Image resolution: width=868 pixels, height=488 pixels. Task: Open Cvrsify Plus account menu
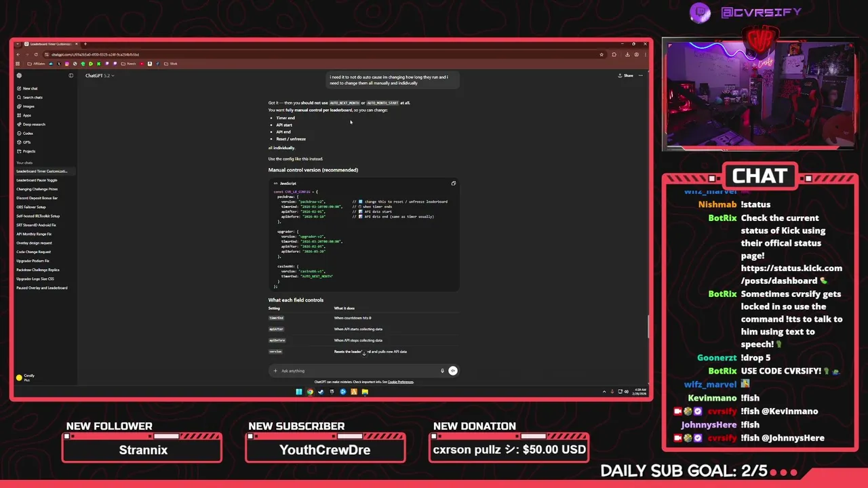44,378
